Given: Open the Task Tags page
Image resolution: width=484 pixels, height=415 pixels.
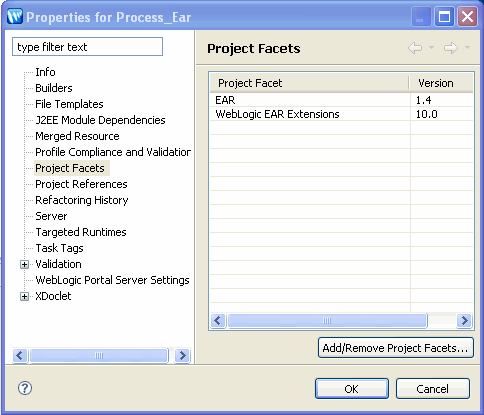Looking at the screenshot, I should point(59,248).
